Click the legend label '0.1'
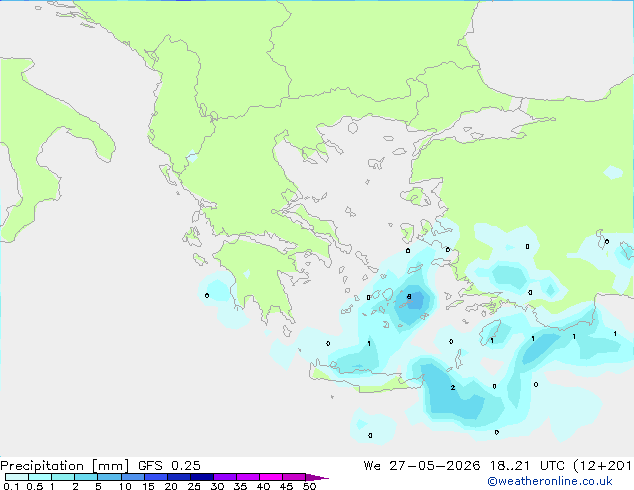 [x=11, y=486]
